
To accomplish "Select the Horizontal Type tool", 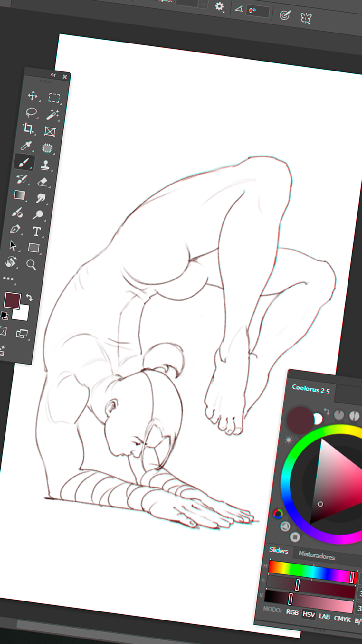I will pyautogui.click(x=36, y=231).
